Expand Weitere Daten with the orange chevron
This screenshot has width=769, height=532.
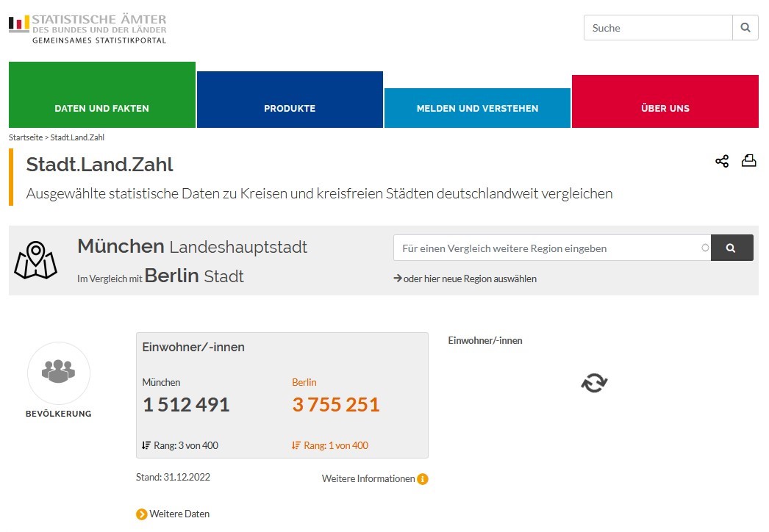142,514
